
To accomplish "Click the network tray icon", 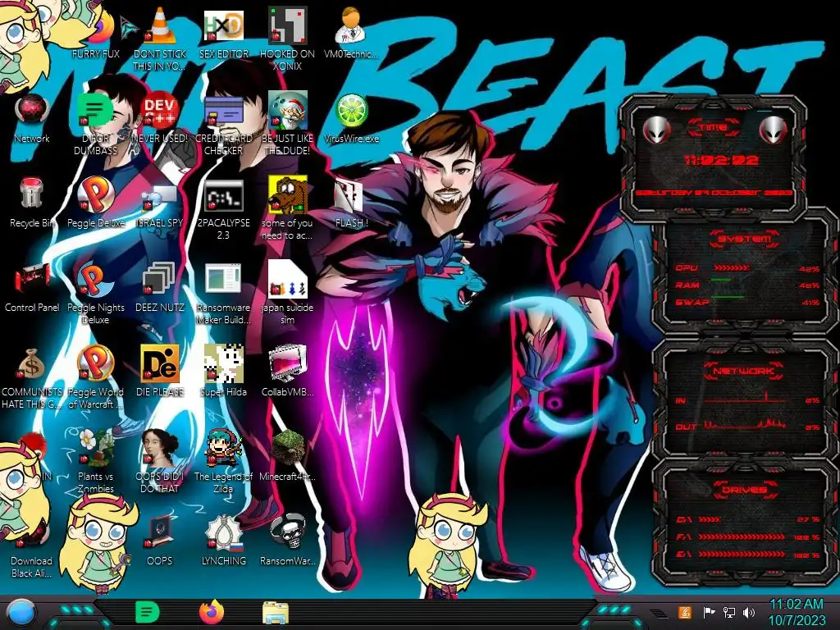I will [x=729, y=612].
